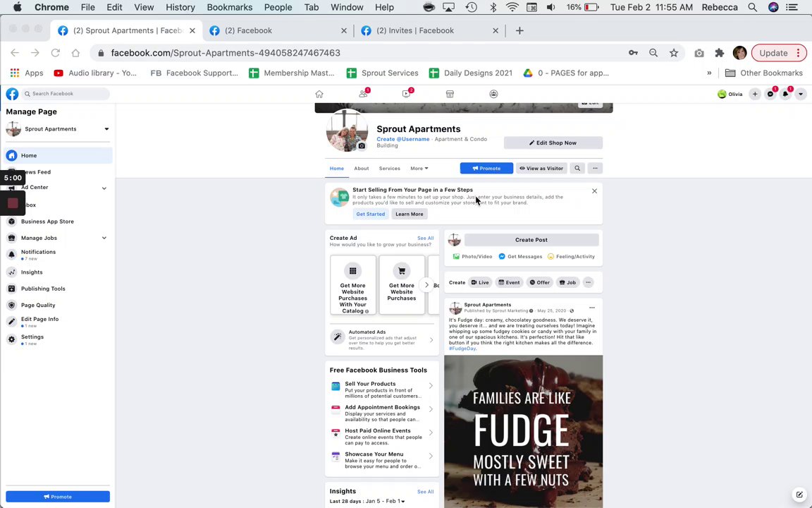Dismiss the Start Selling banner
This screenshot has height=508, width=812.
coord(594,191)
